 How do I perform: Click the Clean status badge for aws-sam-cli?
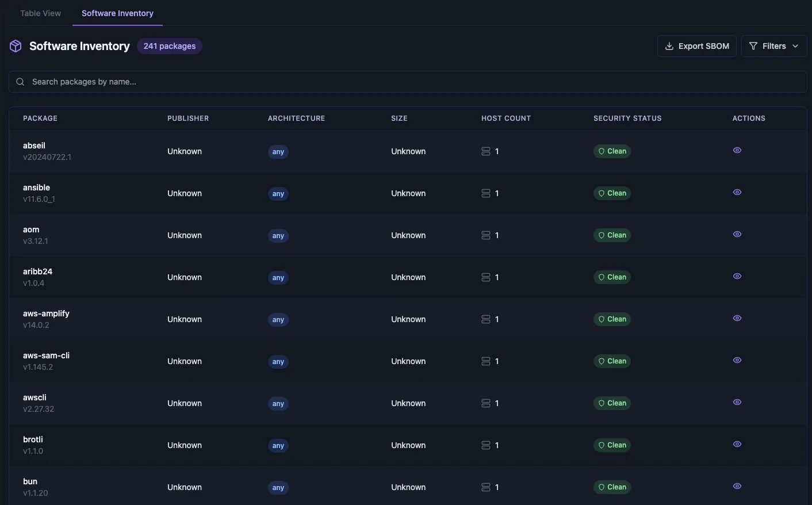click(x=612, y=361)
